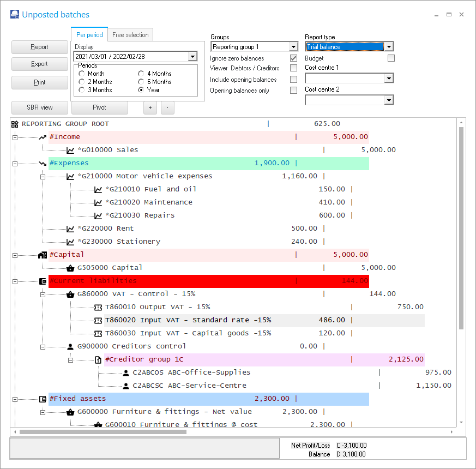Select the 6 Months period radio button
Screen dimensions: 476x469
click(141, 82)
